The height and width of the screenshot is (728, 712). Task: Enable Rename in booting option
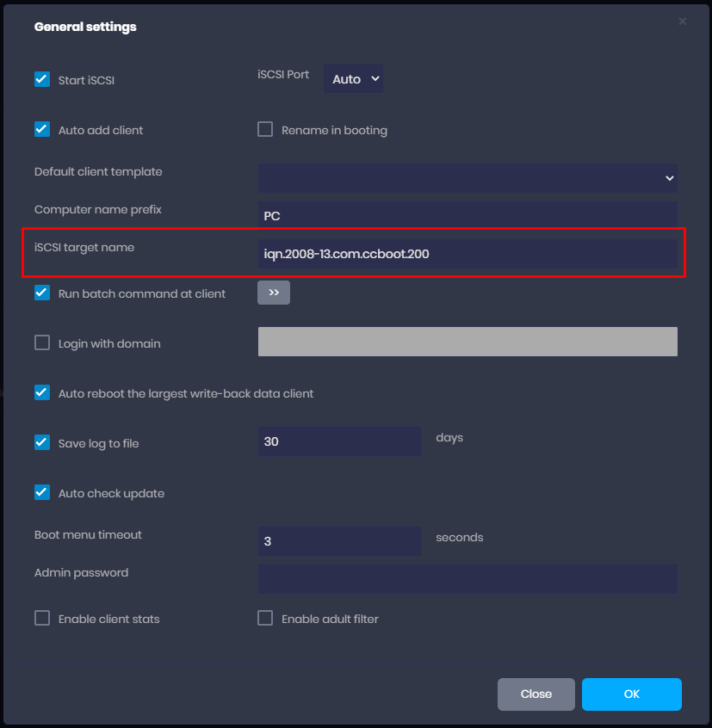(x=265, y=130)
